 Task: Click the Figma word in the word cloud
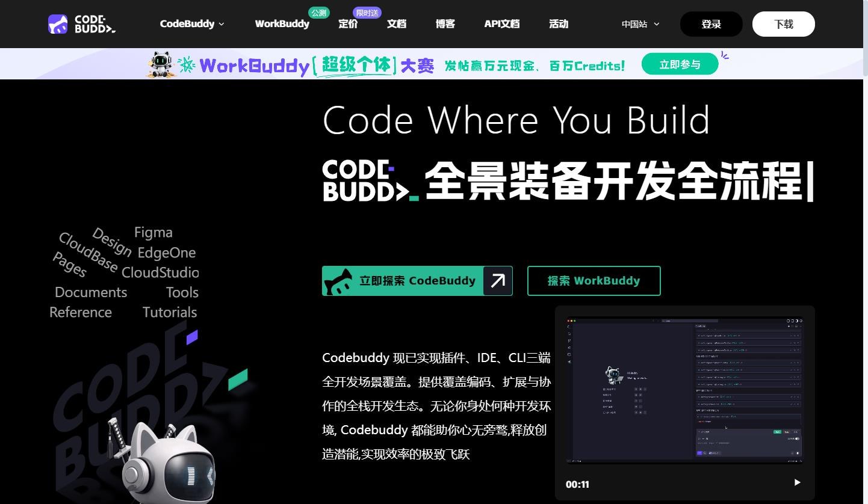pos(153,232)
